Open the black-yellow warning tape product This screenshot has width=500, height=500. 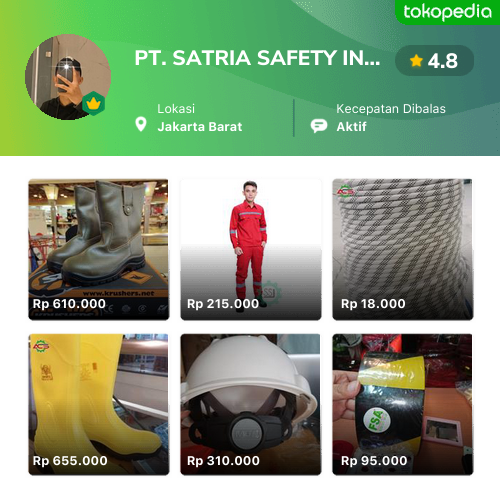(403, 404)
